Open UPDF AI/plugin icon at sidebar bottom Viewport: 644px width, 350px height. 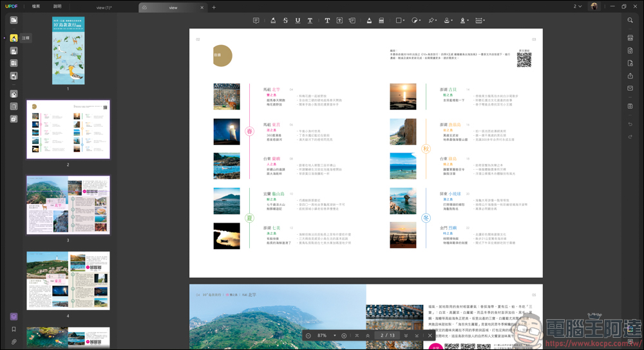(x=14, y=317)
